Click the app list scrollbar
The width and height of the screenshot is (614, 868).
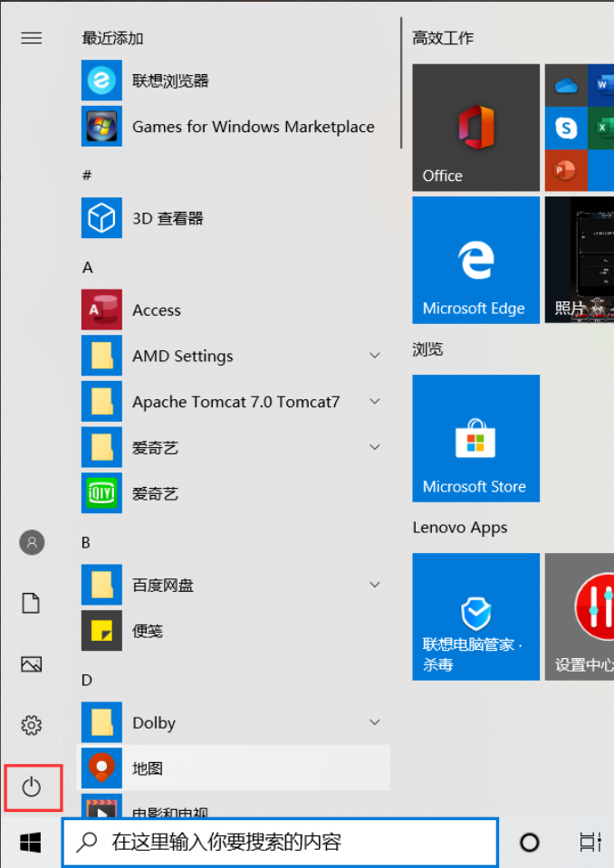tap(401, 83)
